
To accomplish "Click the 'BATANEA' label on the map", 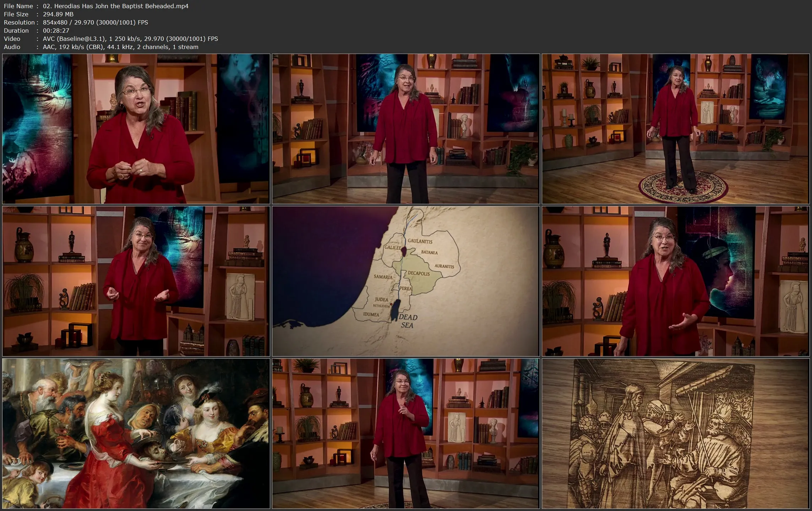I will point(429,252).
